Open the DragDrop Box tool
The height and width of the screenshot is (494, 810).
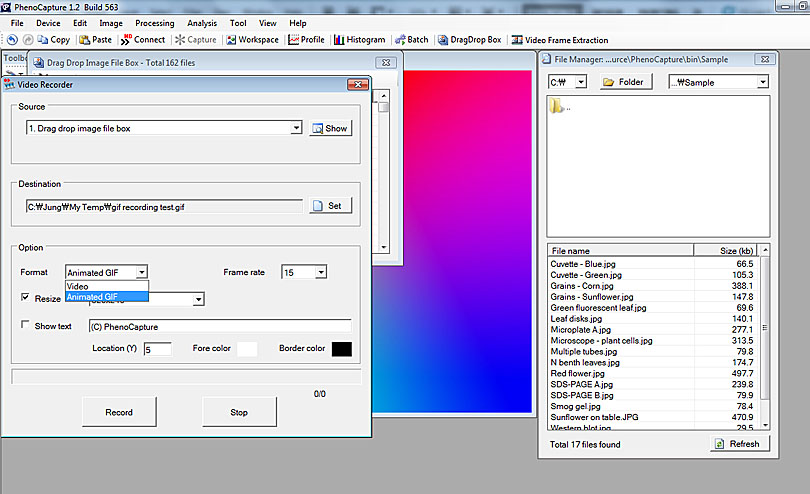point(468,40)
